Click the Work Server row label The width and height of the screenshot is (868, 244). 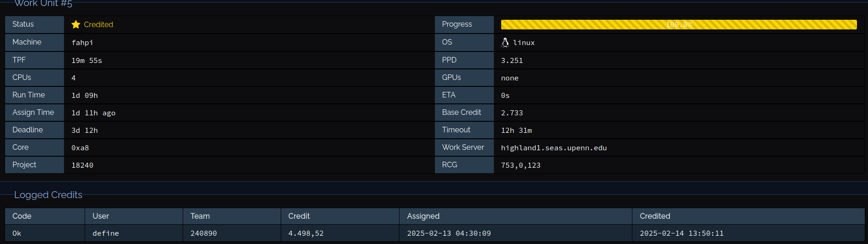coord(464,148)
